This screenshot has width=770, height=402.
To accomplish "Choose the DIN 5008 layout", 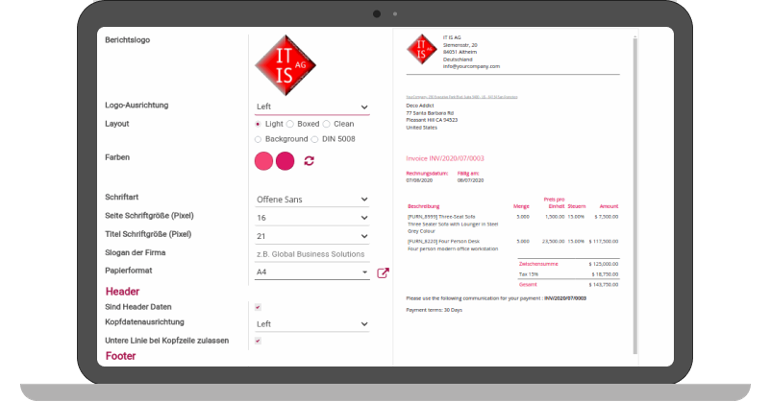I will [314, 139].
